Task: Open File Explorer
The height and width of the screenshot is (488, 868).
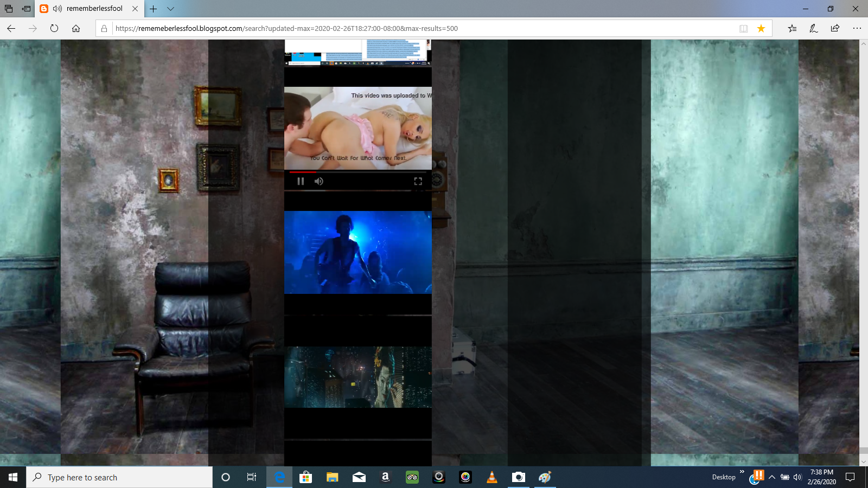Action: (333, 477)
